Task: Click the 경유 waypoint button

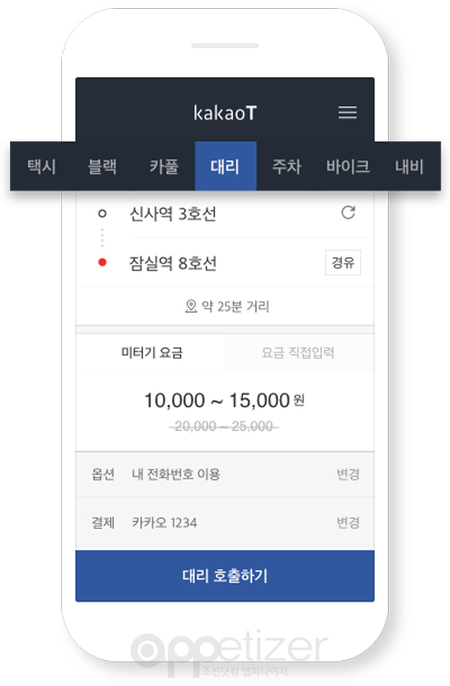Action: click(x=343, y=262)
